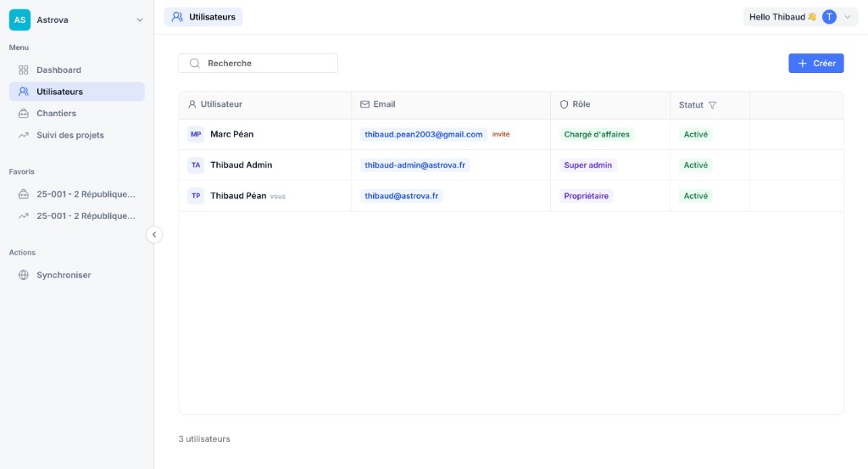This screenshot has height=469, width=868.
Task: Click the Chantiers briefcase icon in menu
Action: tap(23, 113)
